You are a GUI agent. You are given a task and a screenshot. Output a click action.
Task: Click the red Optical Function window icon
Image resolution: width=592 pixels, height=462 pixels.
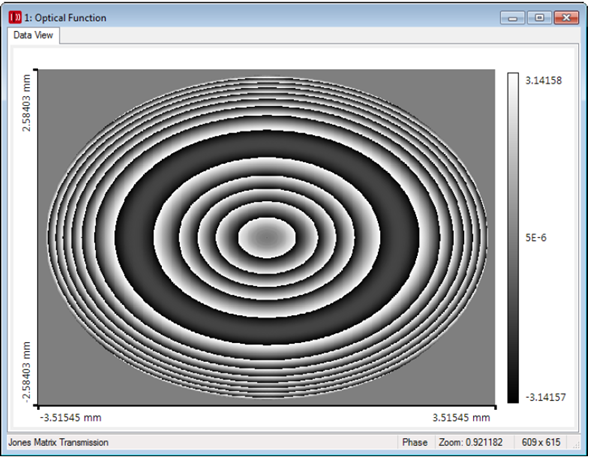(15, 17)
